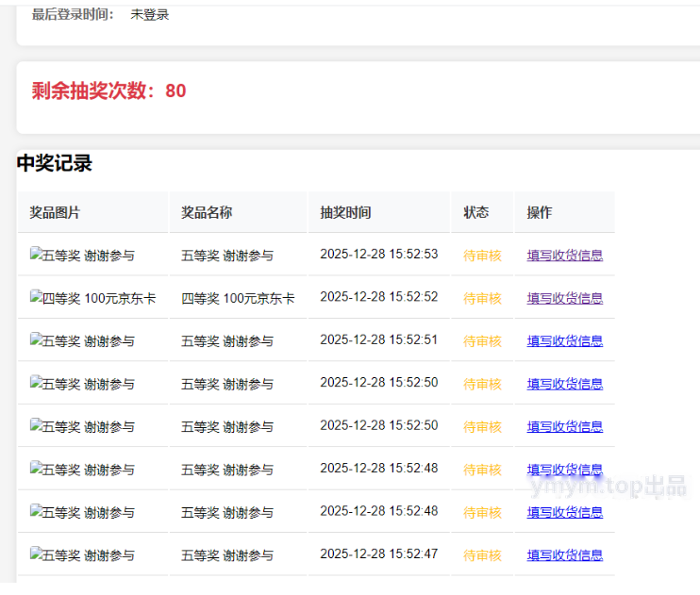700x595 pixels.
Task: Select 五等奖 谢谢参与 name in 15:52:51 row
Action: pos(227,341)
